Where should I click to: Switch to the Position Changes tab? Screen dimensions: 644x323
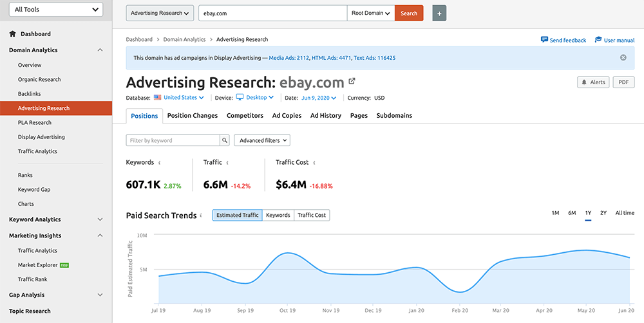(193, 116)
